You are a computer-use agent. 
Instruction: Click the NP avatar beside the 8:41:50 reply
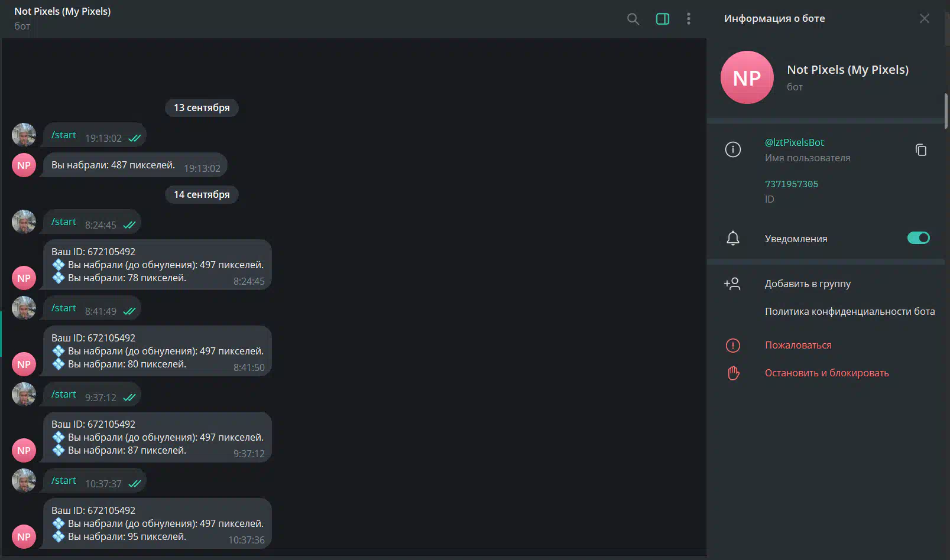[24, 364]
